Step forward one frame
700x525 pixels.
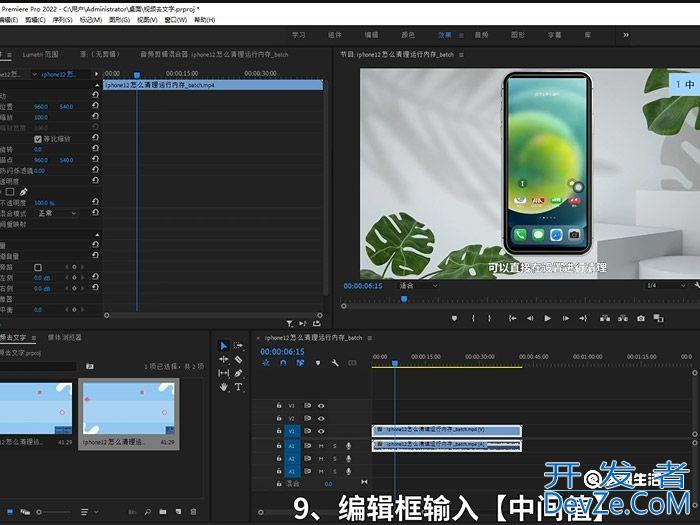566,318
